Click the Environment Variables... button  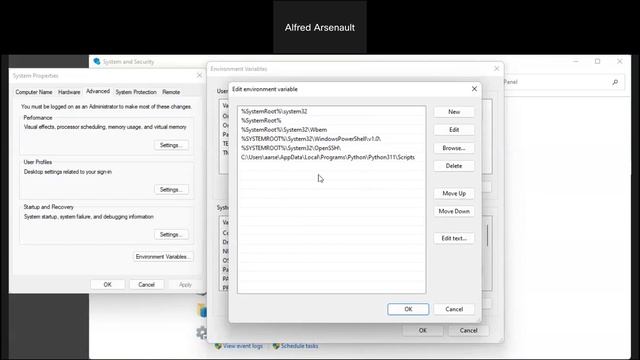click(x=163, y=257)
